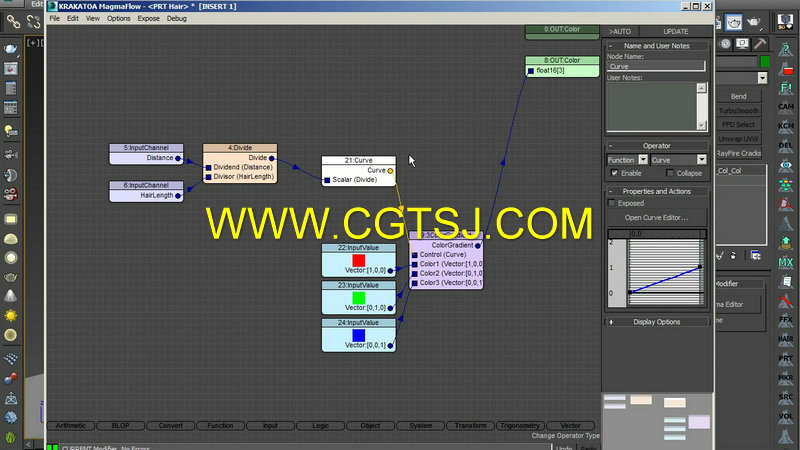Viewport: 800px width, 450px height.
Task: Click the User Notes scroll down arrow
Action: [702, 125]
